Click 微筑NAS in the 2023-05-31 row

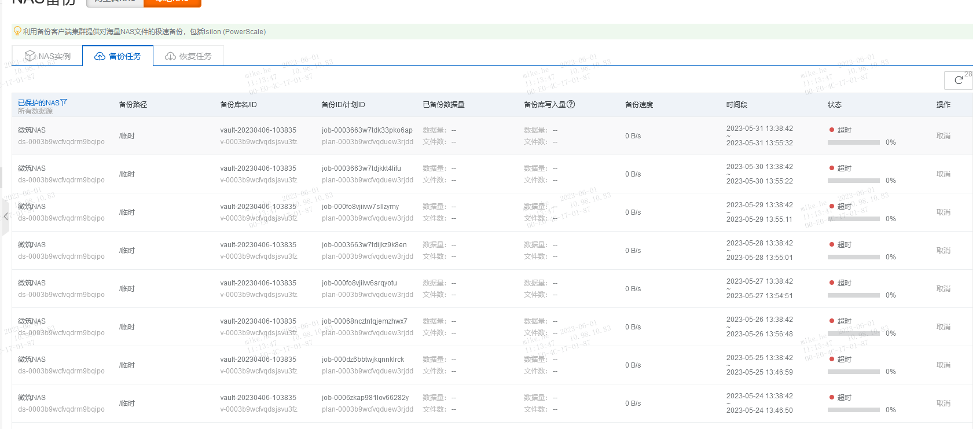(x=32, y=130)
